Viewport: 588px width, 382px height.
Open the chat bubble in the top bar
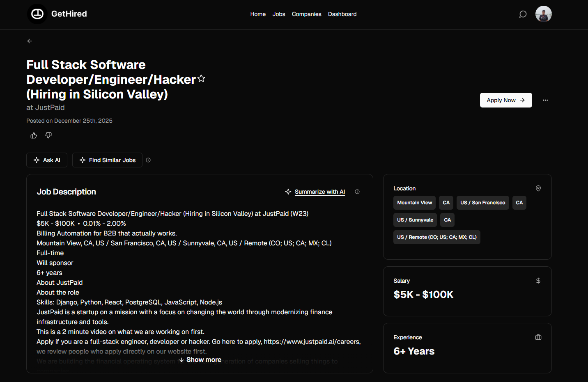pos(523,14)
